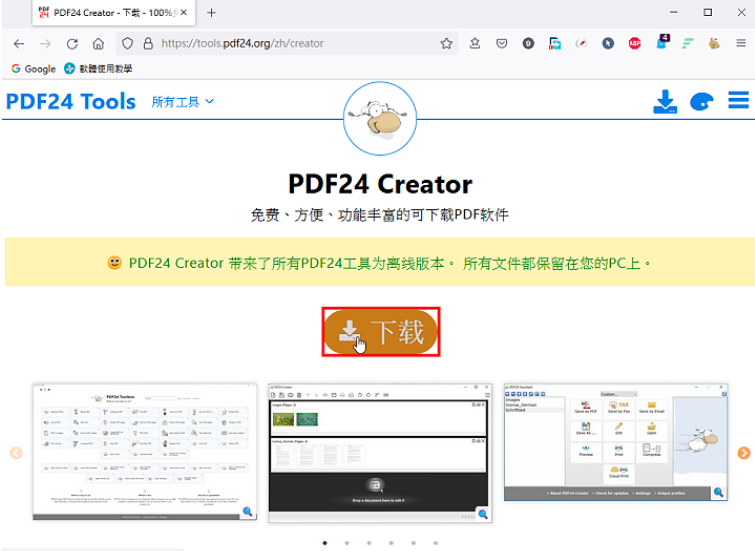Open the PDF24 blue hamburger menu
755x551 pixels.
(x=738, y=100)
